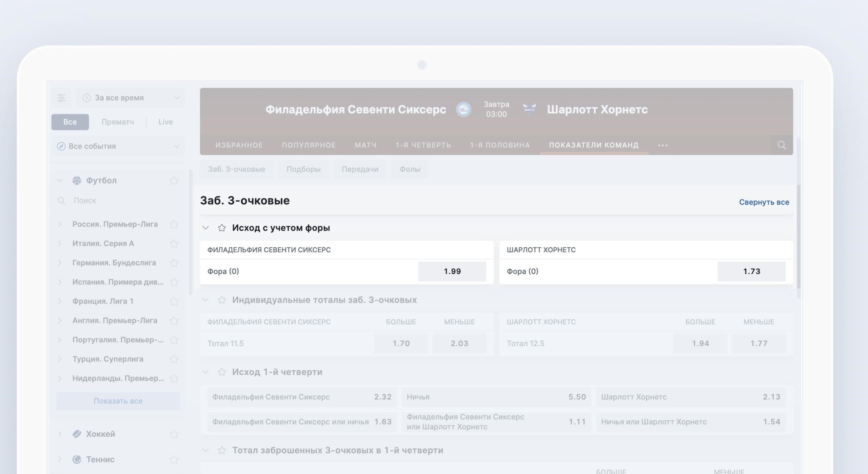Click Свернуть все link
Image resolution: width=868 pixels, height=474 pixels.
click(x=764, y=202)
